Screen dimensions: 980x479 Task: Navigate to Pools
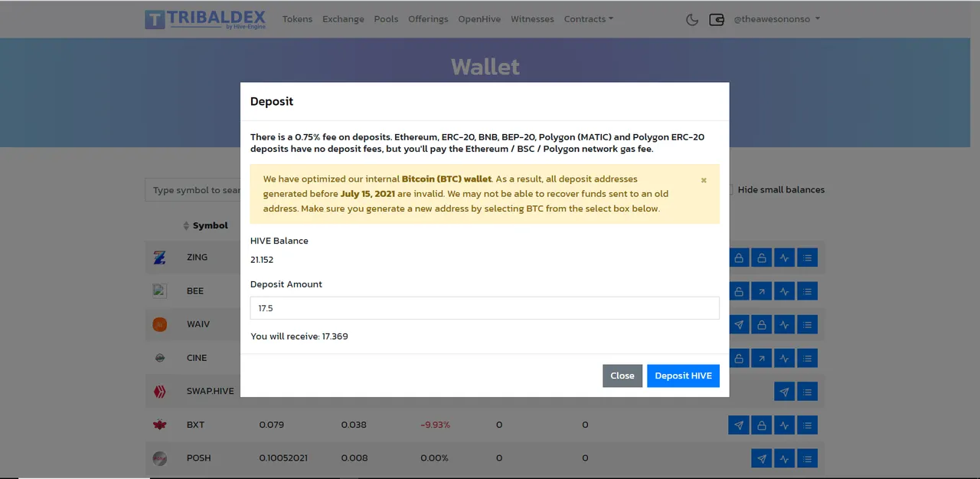tap(386, 19)
